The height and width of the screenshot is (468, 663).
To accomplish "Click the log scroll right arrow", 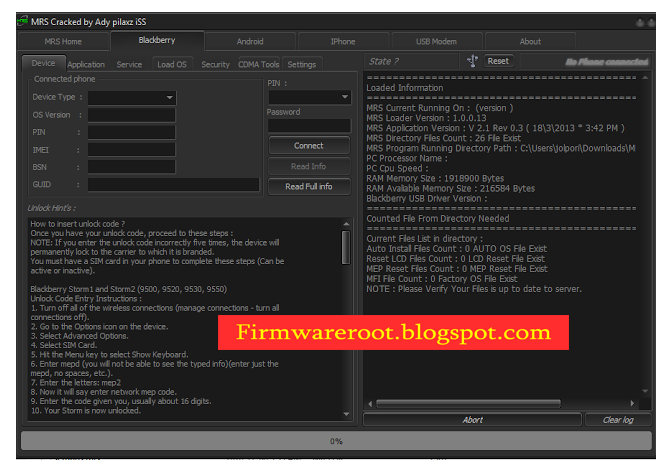I will [x=632, y=403].
